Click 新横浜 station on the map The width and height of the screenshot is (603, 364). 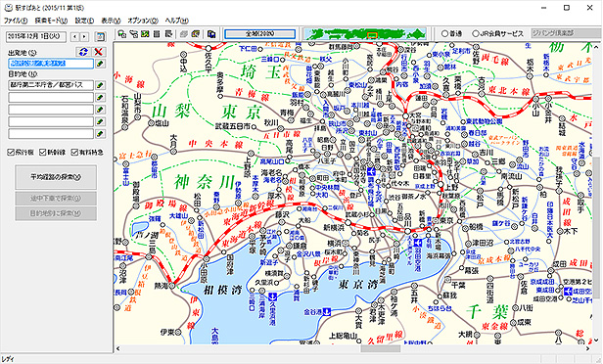(x=348, y=222)
